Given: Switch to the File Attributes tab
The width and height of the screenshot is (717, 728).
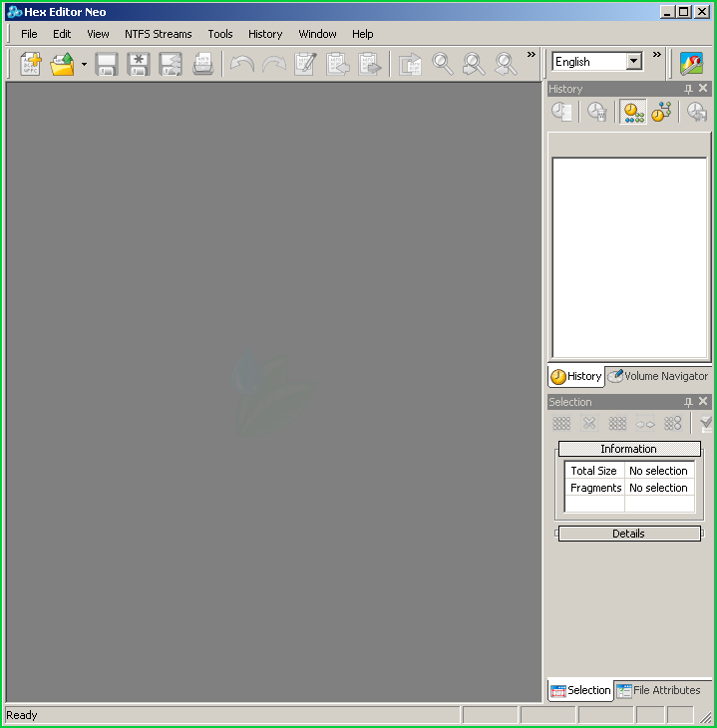Looking at the screenshot, I should point(659,690).
